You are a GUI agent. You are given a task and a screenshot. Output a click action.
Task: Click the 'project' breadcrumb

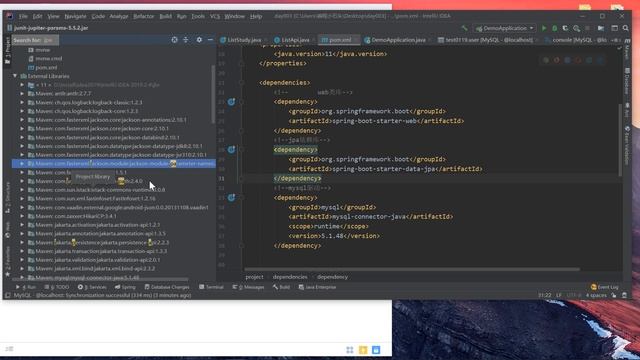click(254, 277)
